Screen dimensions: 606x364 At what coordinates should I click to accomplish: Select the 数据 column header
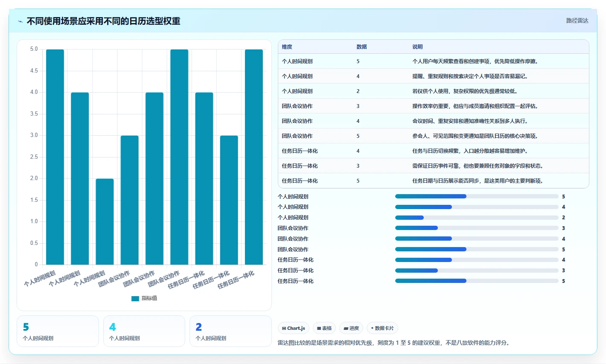tap(361, 47)
